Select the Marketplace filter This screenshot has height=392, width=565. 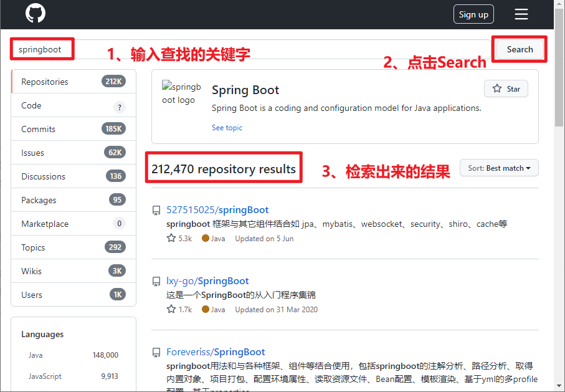tap(74, 224)
